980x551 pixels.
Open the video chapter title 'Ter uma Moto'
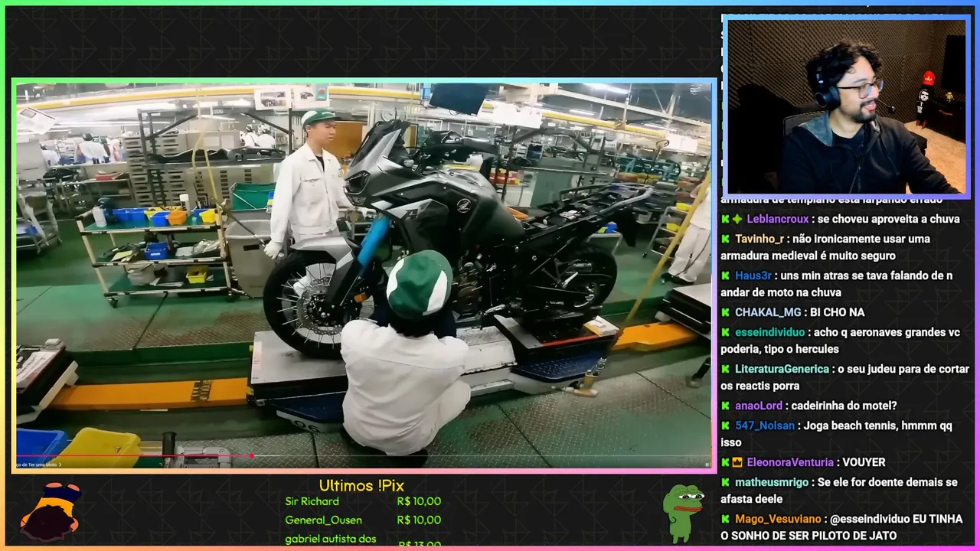(x=38, y=464)
